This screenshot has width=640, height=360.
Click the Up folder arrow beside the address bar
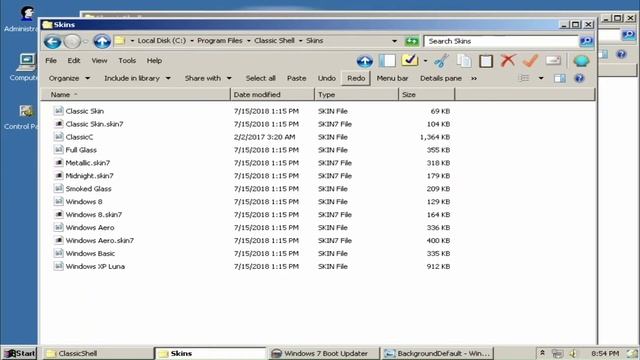[102, 41]
